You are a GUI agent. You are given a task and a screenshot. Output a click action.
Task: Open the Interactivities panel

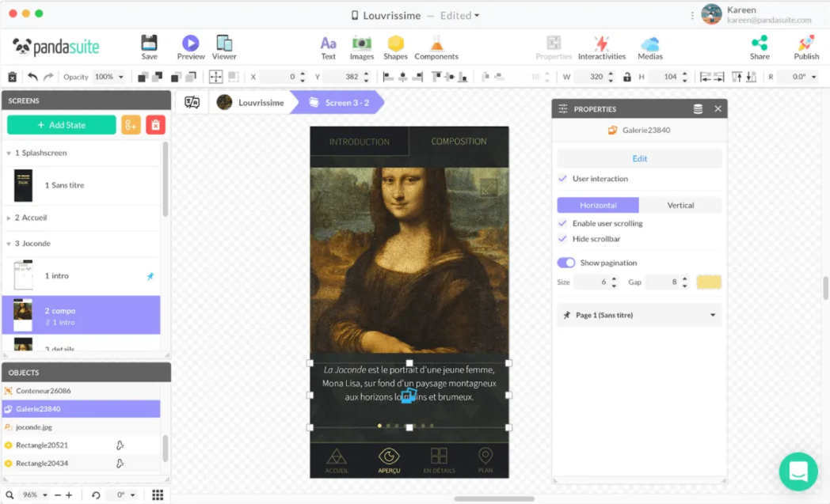pyautogui.click(x=601, y=44)
